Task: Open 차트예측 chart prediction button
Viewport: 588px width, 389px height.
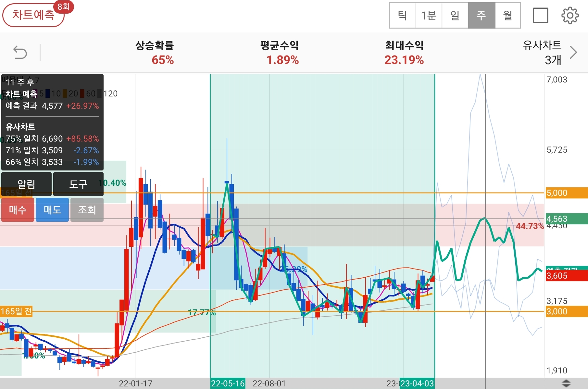Action: 33,15
